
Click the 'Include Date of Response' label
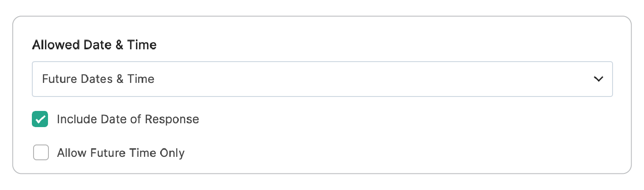coord(128,119)
